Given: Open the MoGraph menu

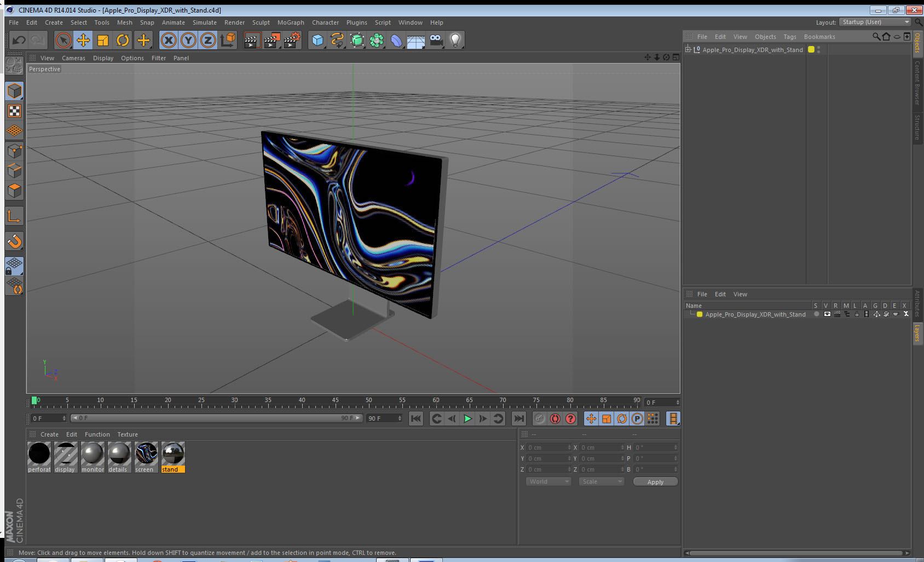Looking at the screenshot, I should [290, 22].
